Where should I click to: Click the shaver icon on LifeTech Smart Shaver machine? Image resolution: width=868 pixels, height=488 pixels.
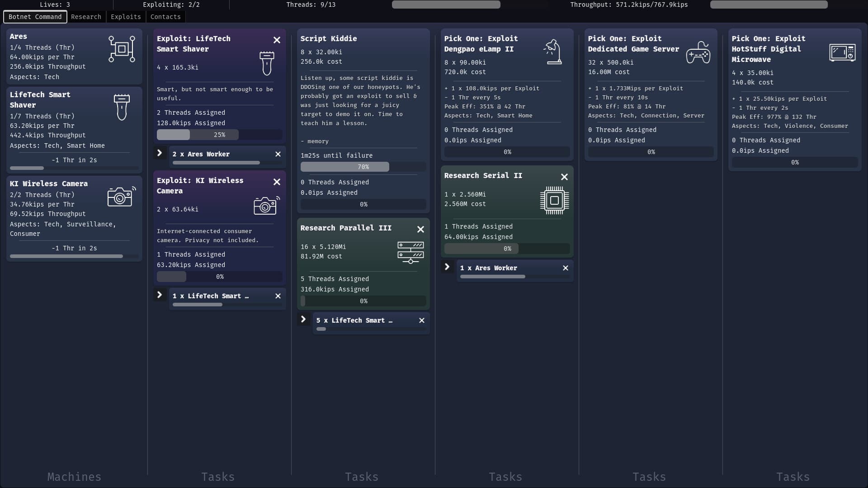click(121, 107)
